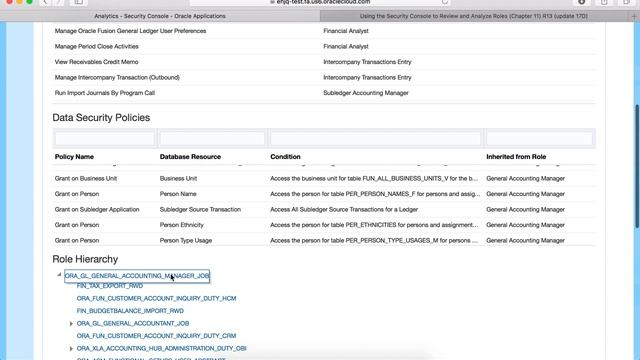Select 'Access All Subledger Source Transactions' condition

click(x=344, y=210)
